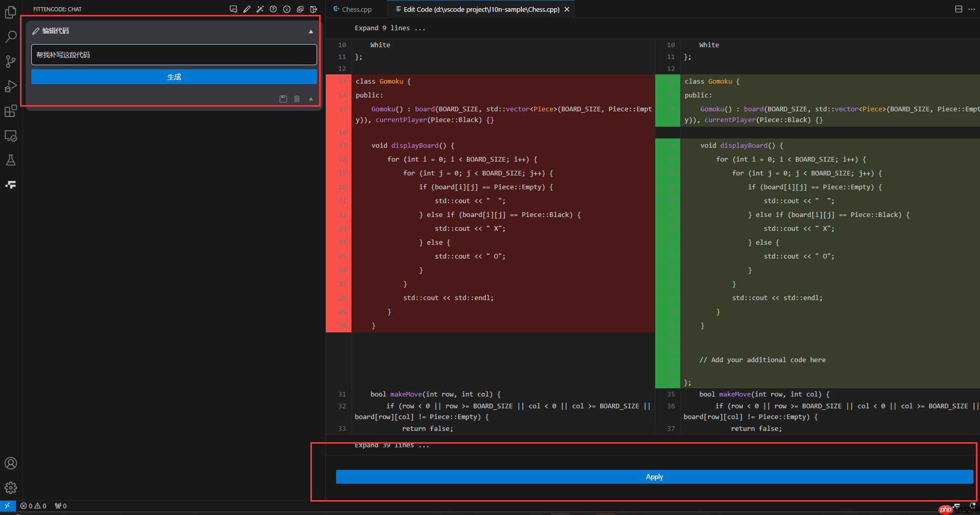Click the 生成 generate button
This screenshot has width=980, height=515.
[173, 76]
